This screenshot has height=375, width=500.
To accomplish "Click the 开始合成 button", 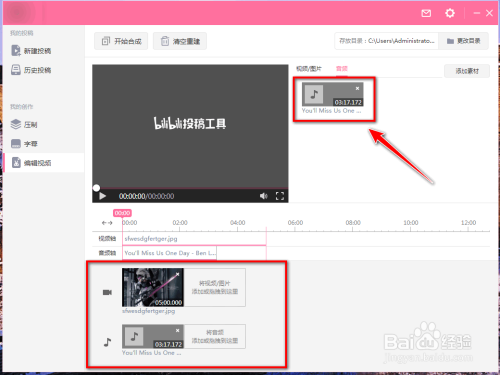I will tap(121, 41).
